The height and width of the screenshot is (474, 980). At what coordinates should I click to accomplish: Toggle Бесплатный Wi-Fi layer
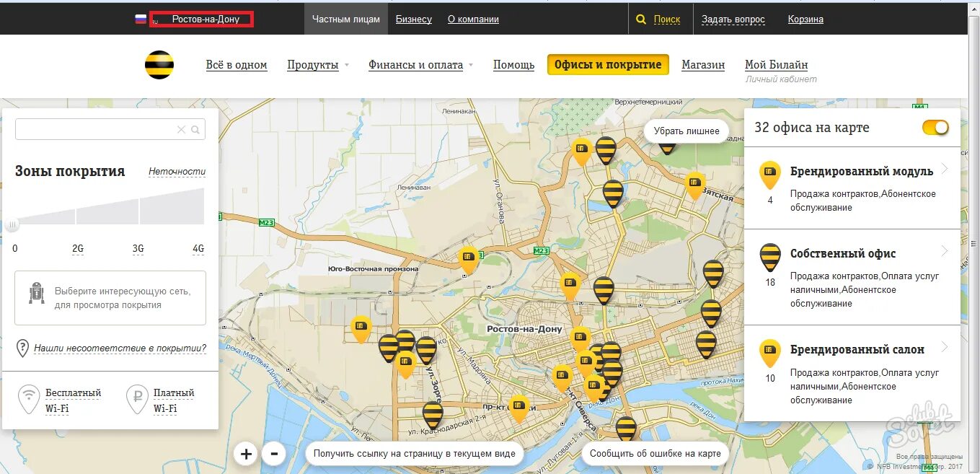coord(73,400)
